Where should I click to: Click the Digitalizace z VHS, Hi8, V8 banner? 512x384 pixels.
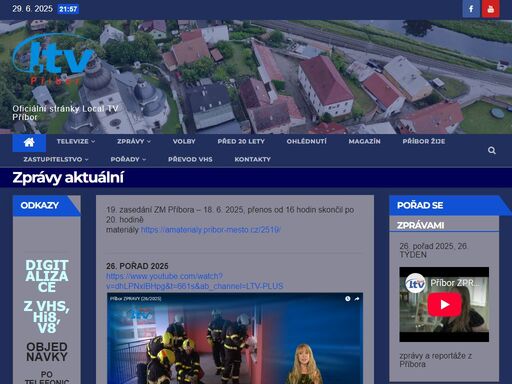[47, 296]
